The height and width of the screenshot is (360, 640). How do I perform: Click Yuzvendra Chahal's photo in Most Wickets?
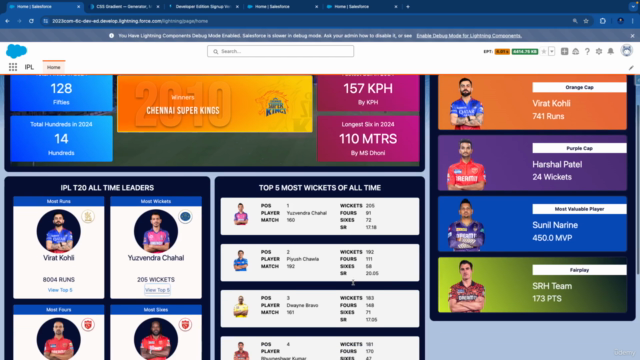click(156, 231)
